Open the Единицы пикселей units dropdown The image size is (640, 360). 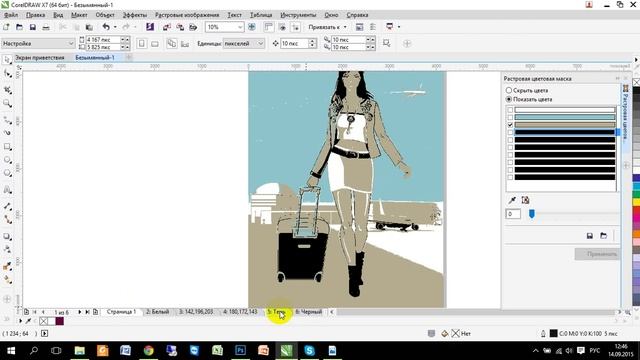(x=260, y=43)
